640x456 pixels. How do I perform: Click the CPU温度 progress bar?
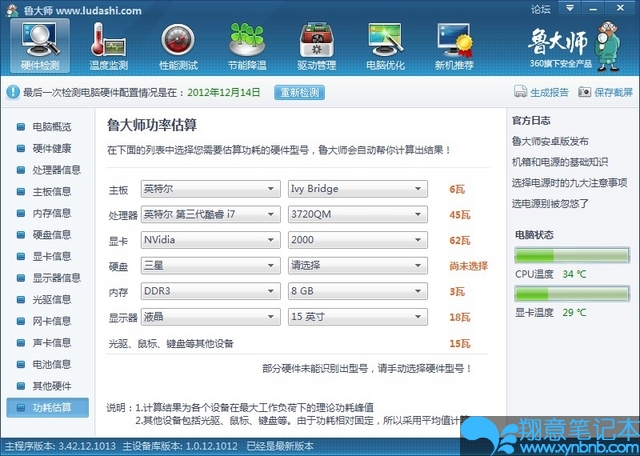(x=572, y=256)
